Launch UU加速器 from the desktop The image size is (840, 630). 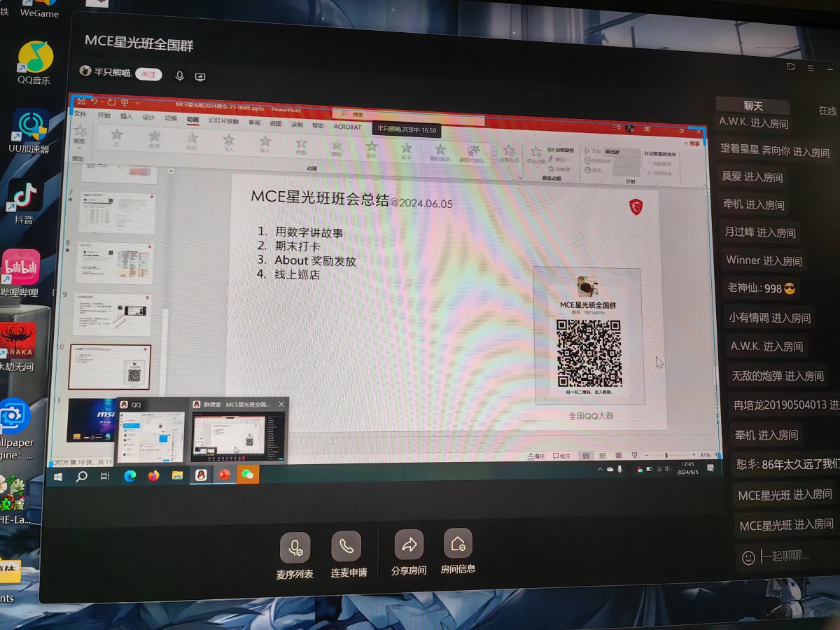[x=29, y=131]
